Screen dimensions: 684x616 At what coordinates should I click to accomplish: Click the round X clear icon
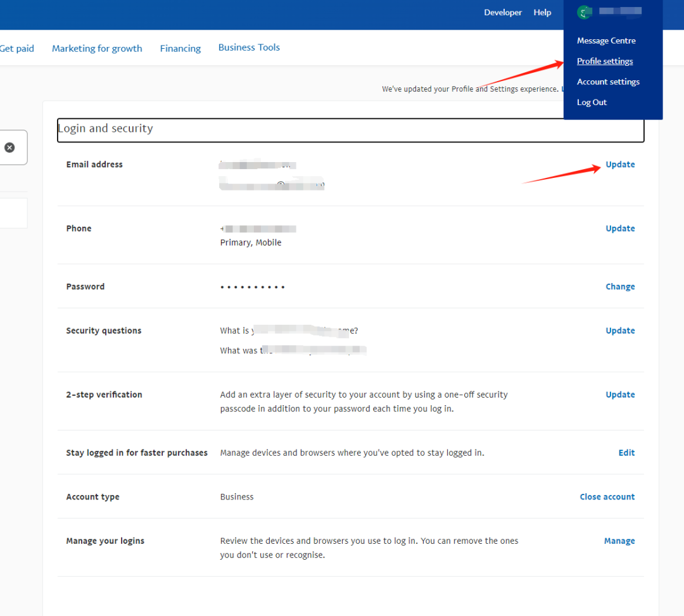[9, 148]
